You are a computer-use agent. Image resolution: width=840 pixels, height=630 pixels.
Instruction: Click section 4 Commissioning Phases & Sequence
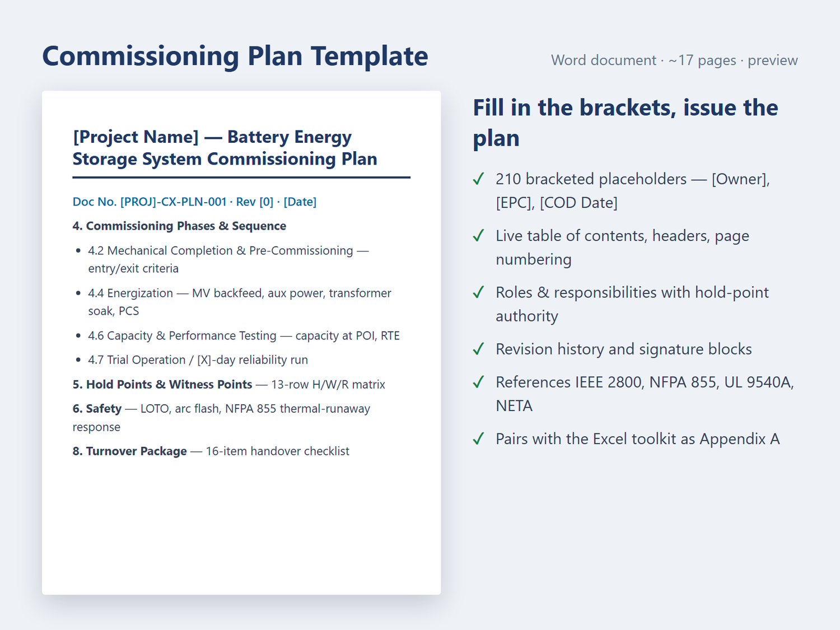point(179,226)
